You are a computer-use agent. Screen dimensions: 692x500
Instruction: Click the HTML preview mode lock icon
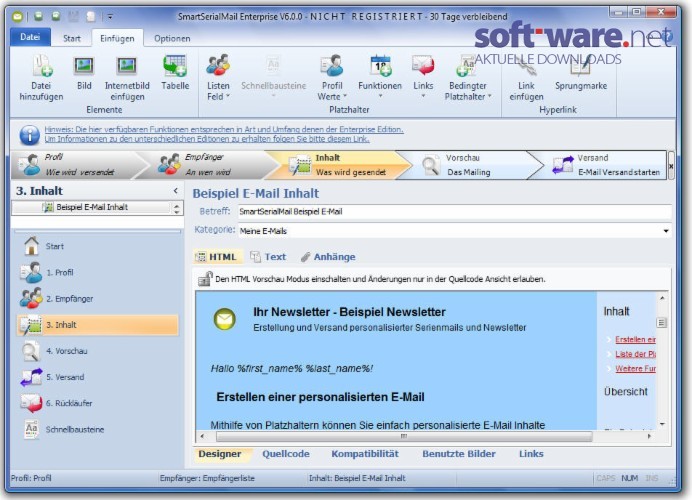click(x=205, y=279)
